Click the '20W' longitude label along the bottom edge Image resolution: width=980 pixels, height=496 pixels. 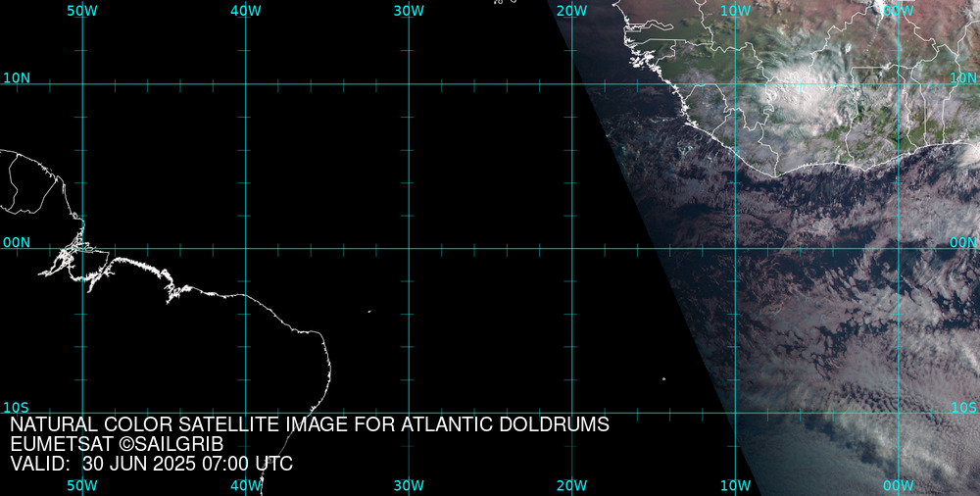(x=572, y=485)
